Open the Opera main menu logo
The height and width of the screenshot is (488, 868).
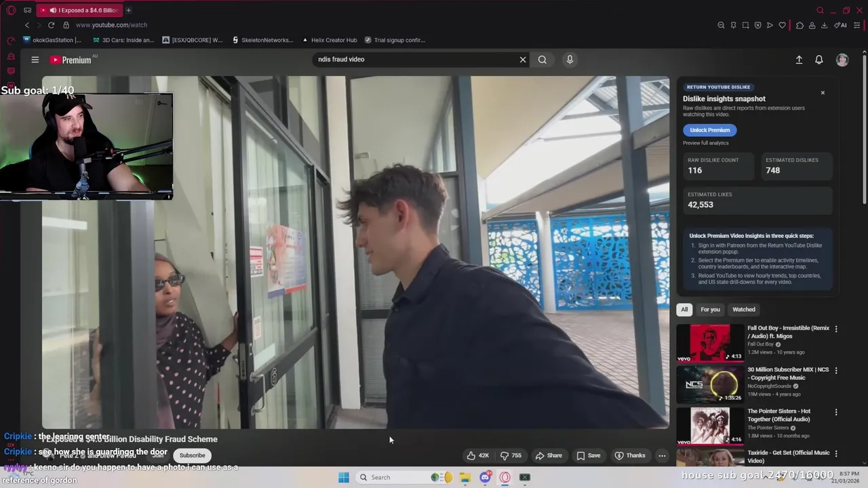click(11, 10)
